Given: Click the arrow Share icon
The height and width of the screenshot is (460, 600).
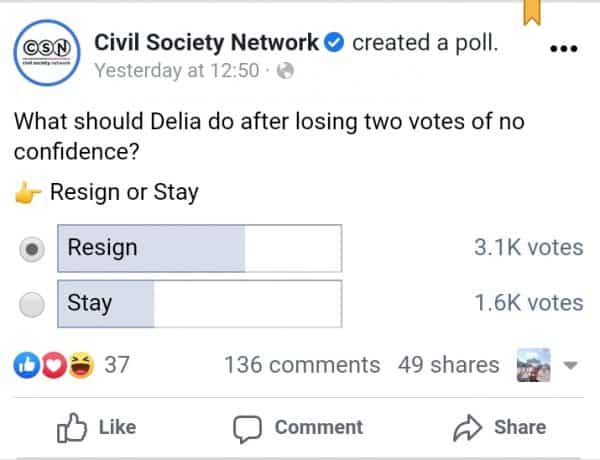Looking at the screenshot, I should pyautogui.click(x=467, y=427).
